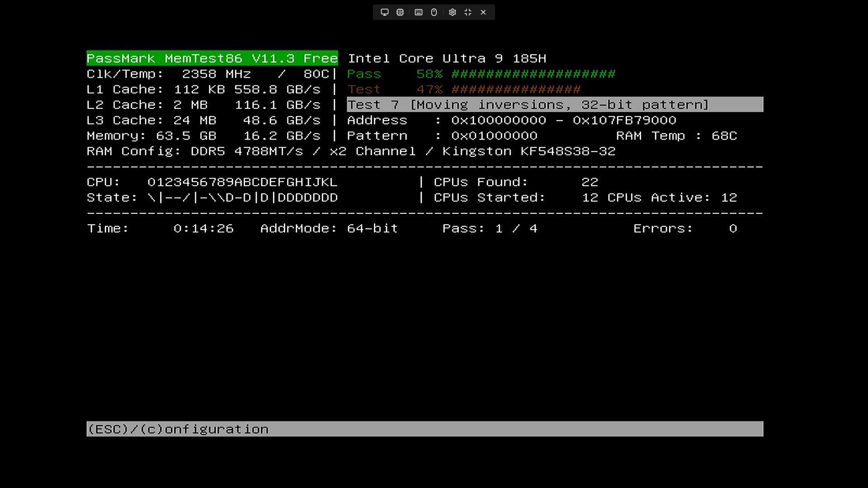868x488 pixels.
Task: Click the CPU State indicator string
Action: tap(242, 198)
